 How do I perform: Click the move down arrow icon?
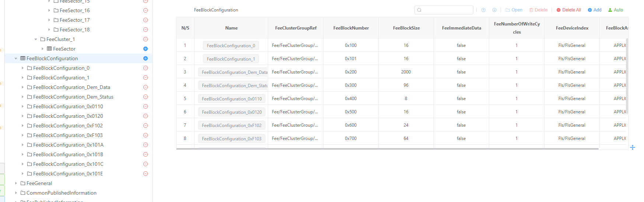(494, 10)
